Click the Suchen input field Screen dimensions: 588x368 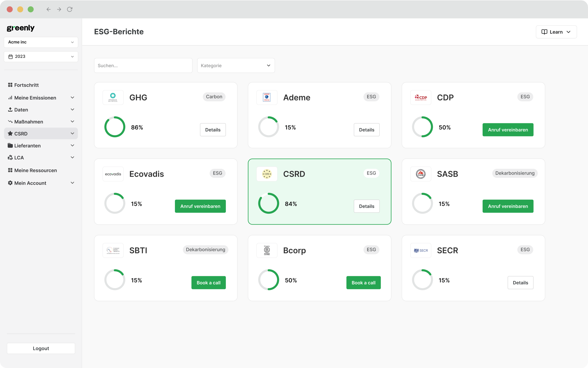point(143,66)
